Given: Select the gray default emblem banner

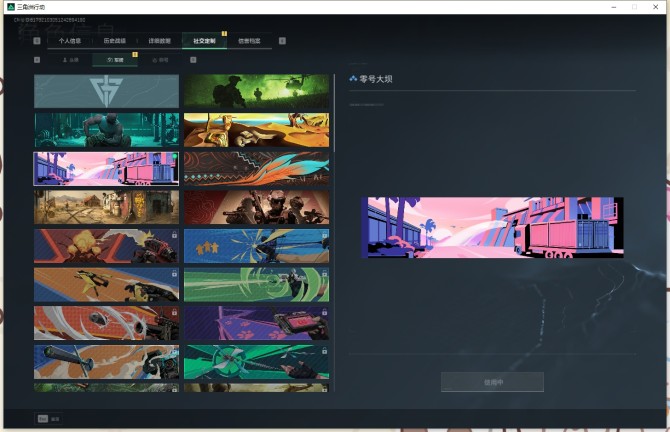Looking at the screenshot, I should point(106,91).
